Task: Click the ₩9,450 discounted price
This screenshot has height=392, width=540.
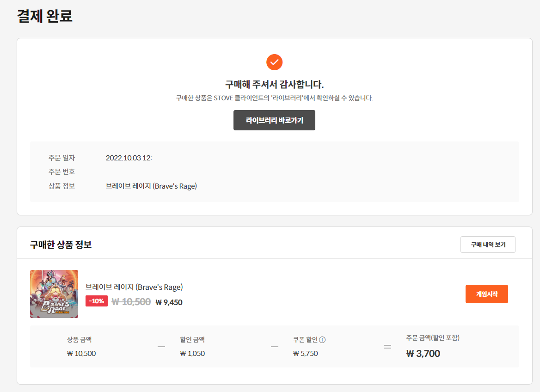Action: [x=169, y=302]
